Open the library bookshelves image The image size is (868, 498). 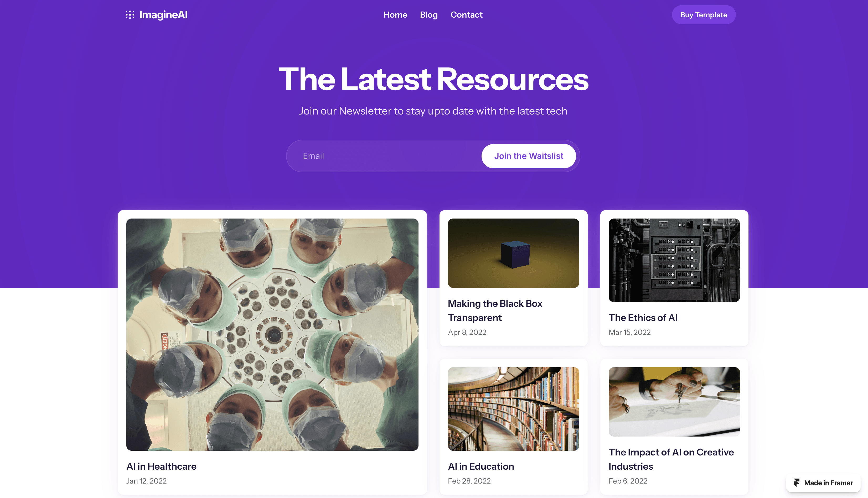513,409
